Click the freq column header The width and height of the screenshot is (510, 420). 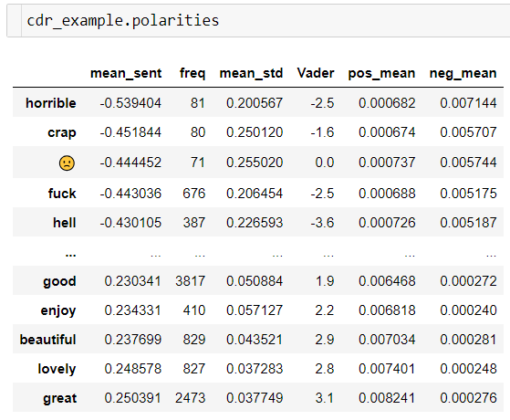click(x=193, y=73)
